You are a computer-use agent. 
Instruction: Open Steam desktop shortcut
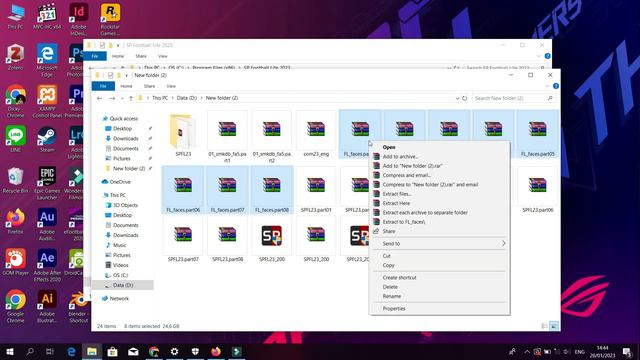pos(47,140)
